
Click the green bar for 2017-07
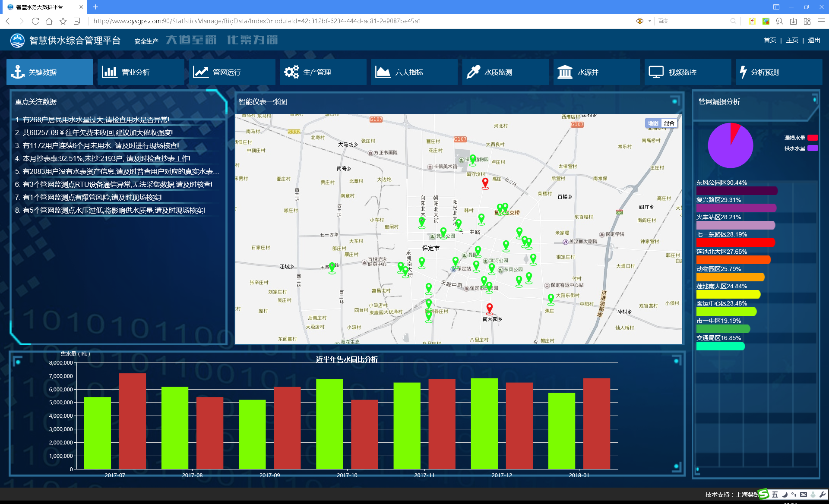(x=97, y=433)
